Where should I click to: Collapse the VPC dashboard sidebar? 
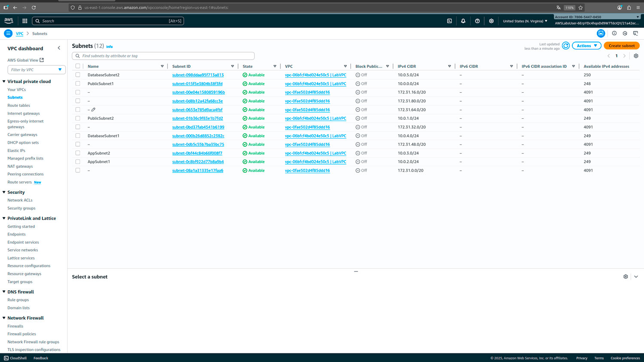(59, 48)
